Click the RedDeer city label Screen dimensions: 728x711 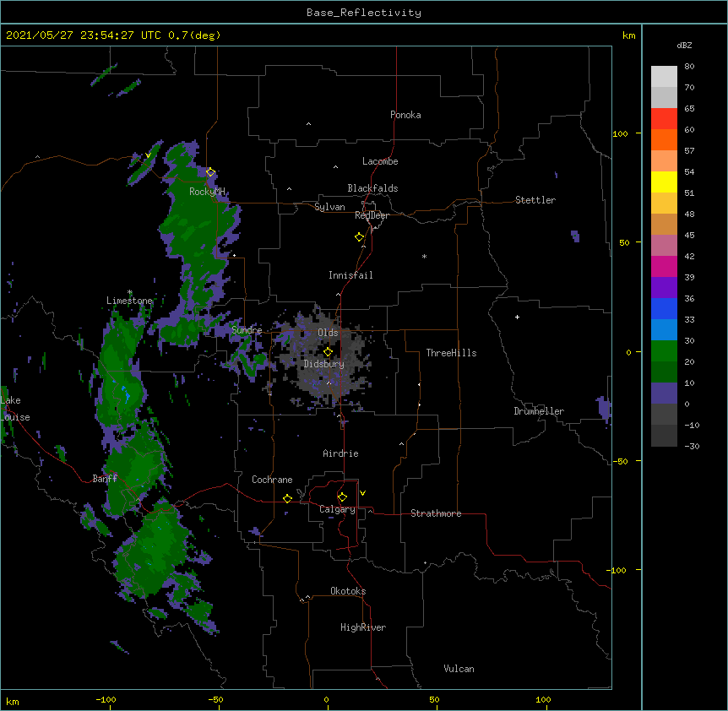(372, 215)
